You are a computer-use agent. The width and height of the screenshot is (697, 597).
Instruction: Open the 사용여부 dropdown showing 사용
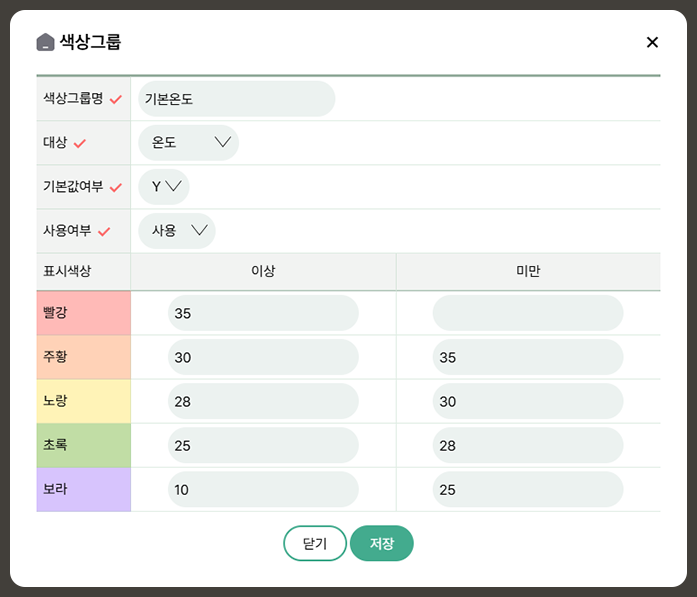tap(177, 231)
